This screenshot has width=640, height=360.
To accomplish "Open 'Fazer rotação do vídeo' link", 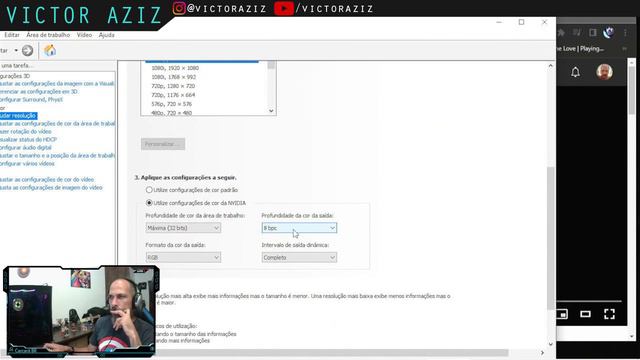I will [x=26, y=131].
